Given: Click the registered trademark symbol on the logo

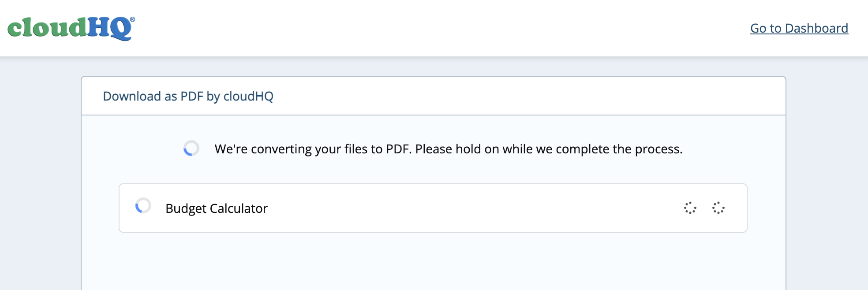Looking at the screenshot, I should click(x=132, y=19).
